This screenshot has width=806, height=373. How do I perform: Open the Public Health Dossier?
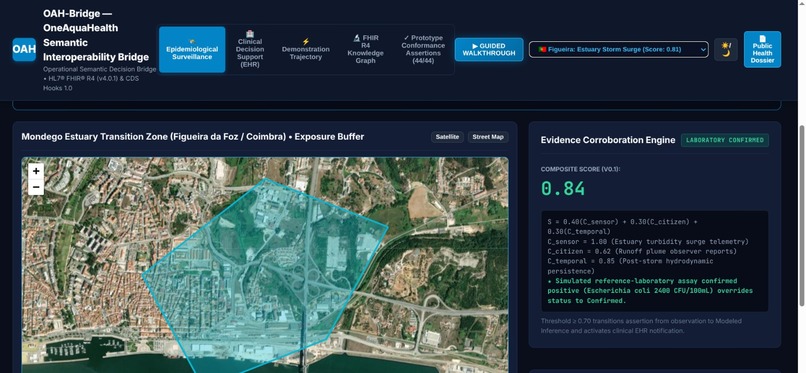click(762, 49)
